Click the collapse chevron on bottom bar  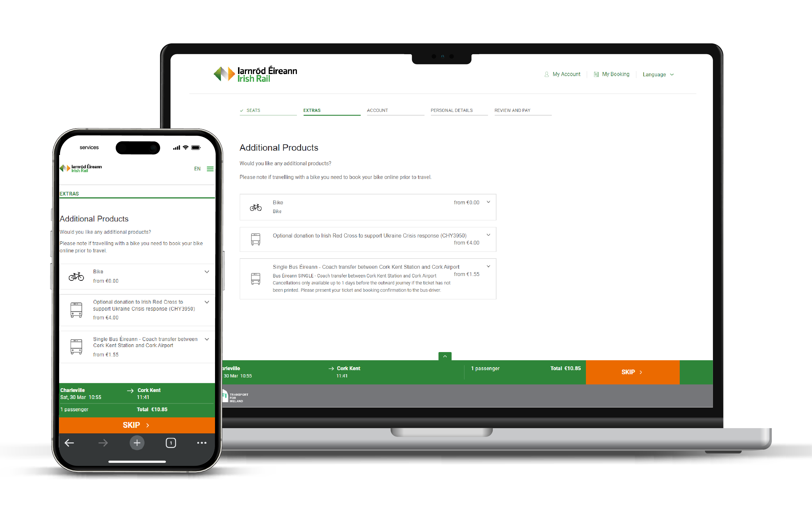pos(445,356)
